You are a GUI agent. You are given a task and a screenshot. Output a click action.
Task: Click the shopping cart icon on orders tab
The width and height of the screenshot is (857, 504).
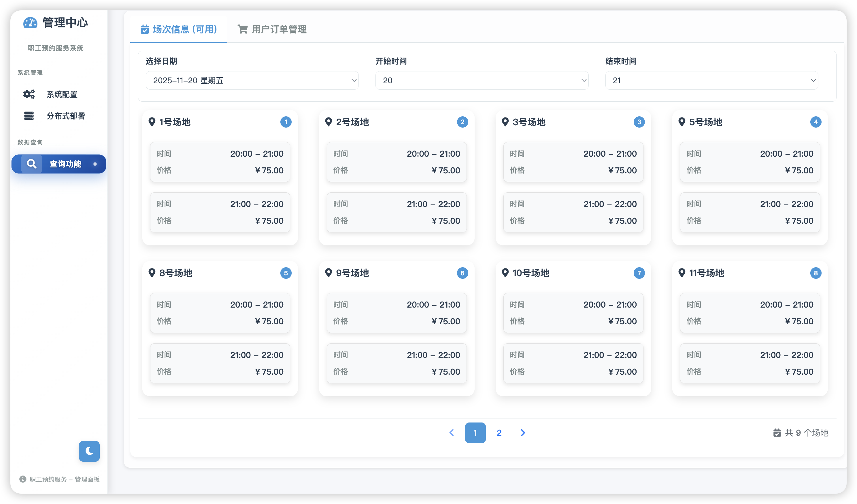pyautogui.click(x=242, y=29)
